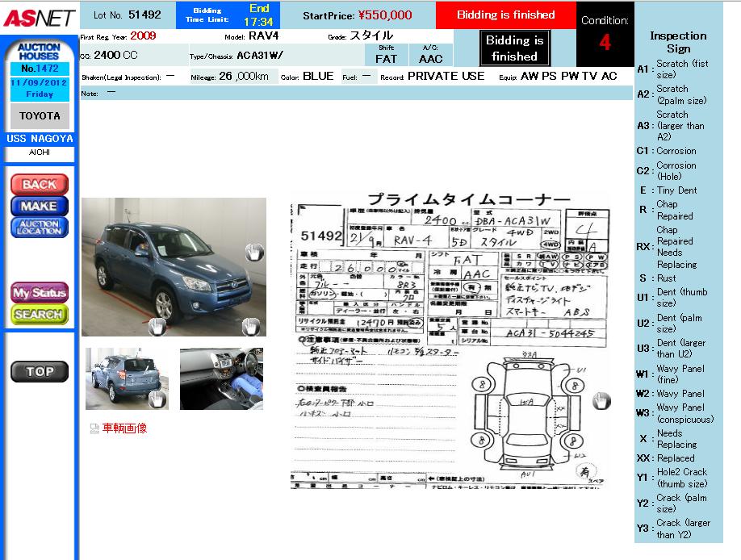This screenshot has height=560, width=741.
Task: Click the document icon beside 車輌画像
Action: [94, 428]
